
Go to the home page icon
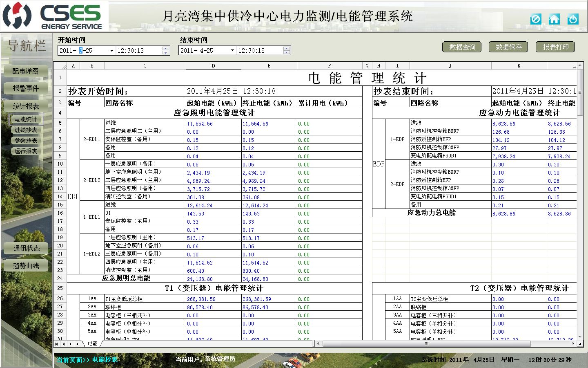coord(554,19)
